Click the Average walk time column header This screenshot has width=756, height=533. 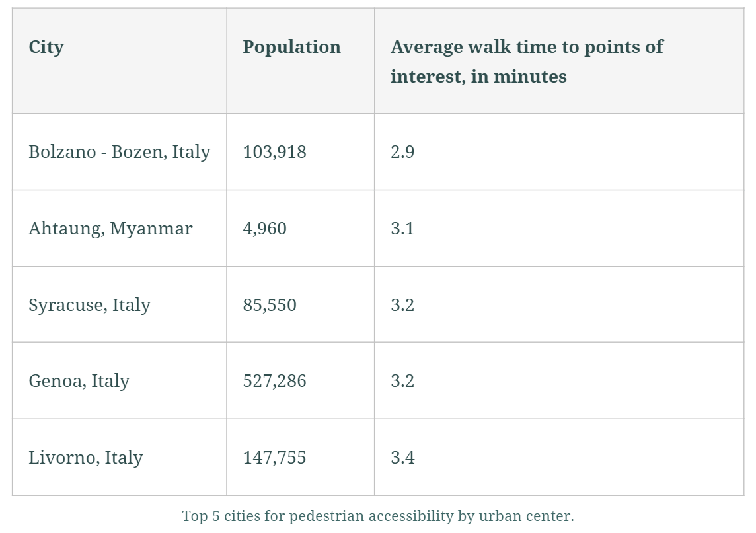(x=527, y=61)
